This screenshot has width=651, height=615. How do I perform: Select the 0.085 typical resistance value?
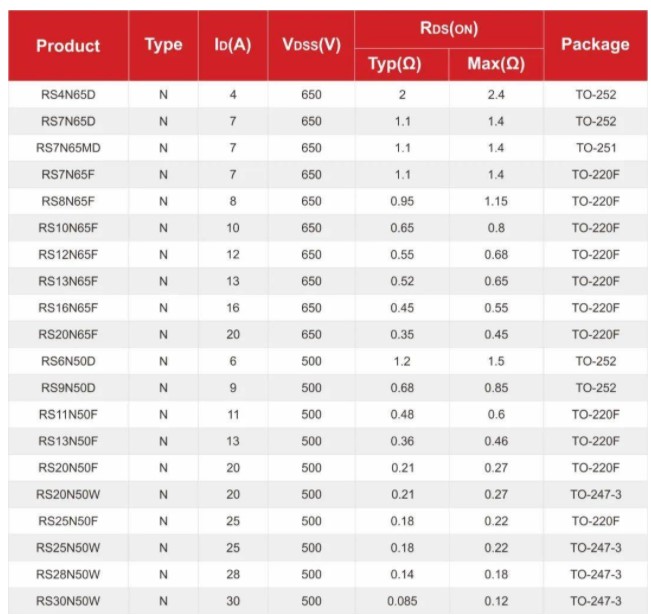tap(402, 600)
